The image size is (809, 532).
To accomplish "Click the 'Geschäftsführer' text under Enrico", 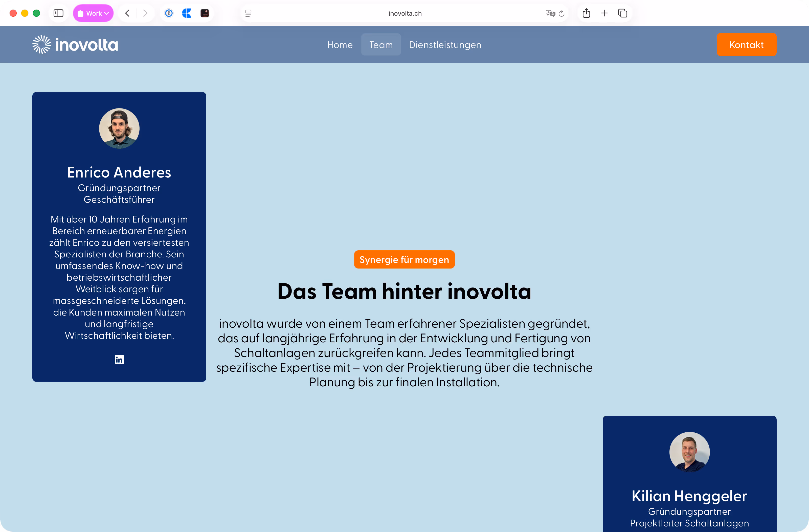I will click(119, 199).
